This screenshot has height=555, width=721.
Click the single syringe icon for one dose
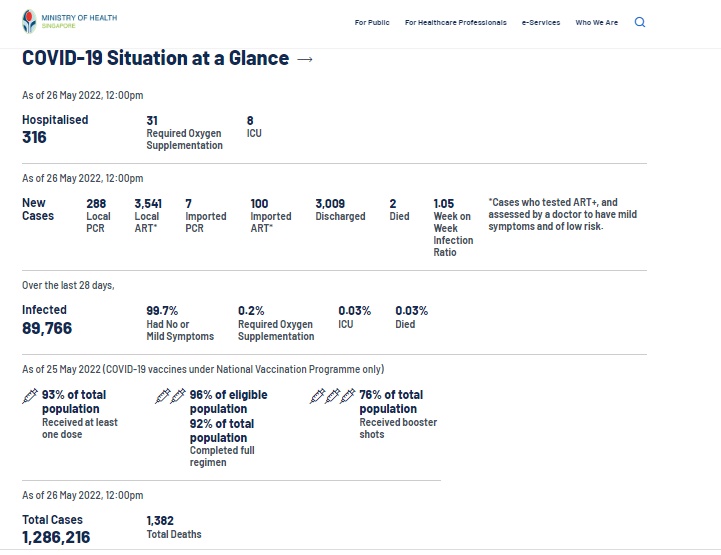[x=29, y=397]
